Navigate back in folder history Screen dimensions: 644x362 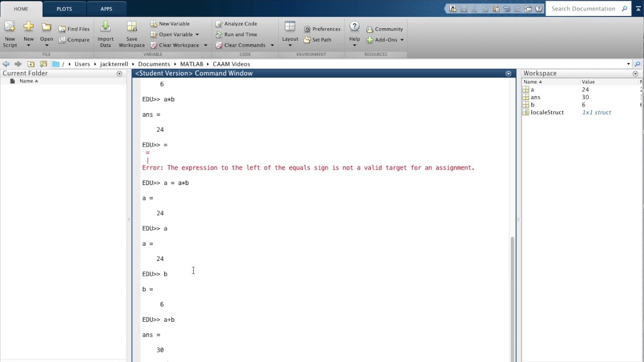pos(6,64)
